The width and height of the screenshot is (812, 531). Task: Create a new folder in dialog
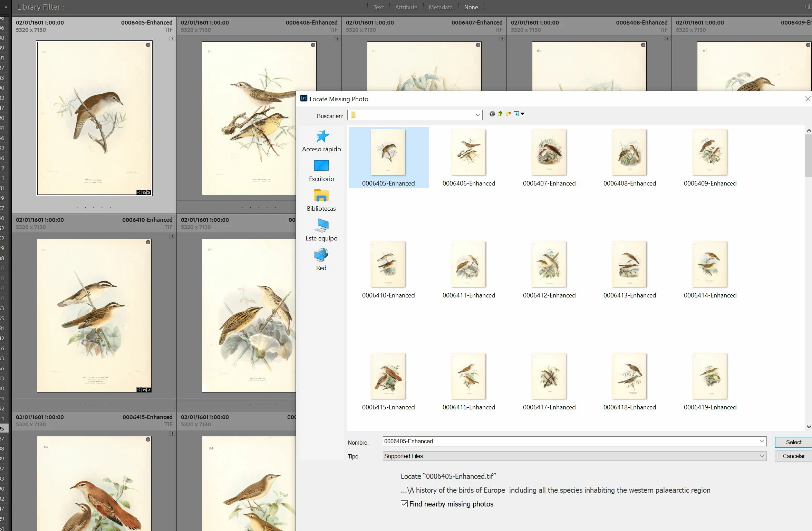point(508,114)
